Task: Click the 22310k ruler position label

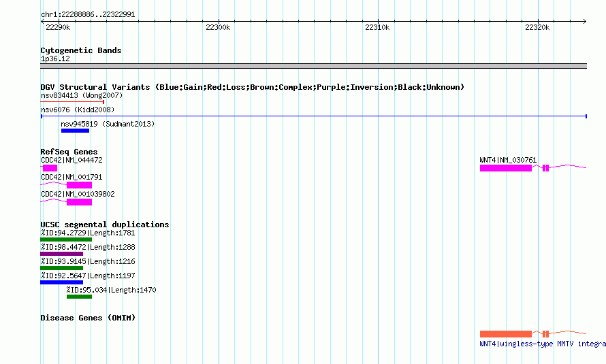Action: 377,27
